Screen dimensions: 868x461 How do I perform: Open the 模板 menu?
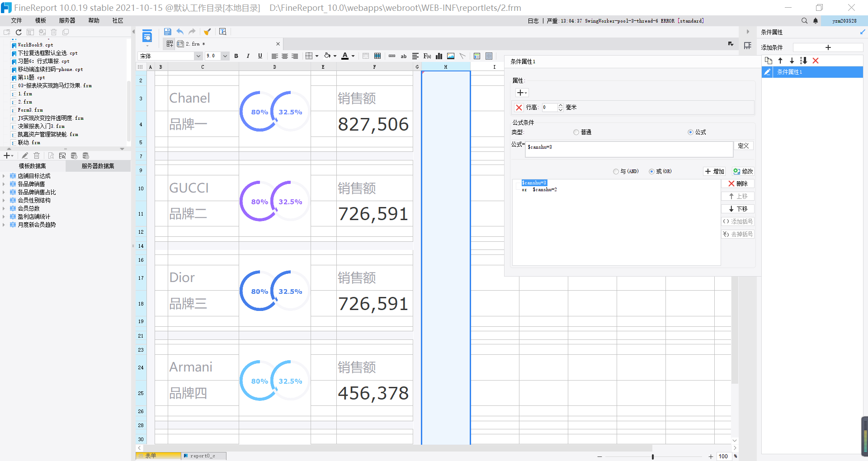41,21
